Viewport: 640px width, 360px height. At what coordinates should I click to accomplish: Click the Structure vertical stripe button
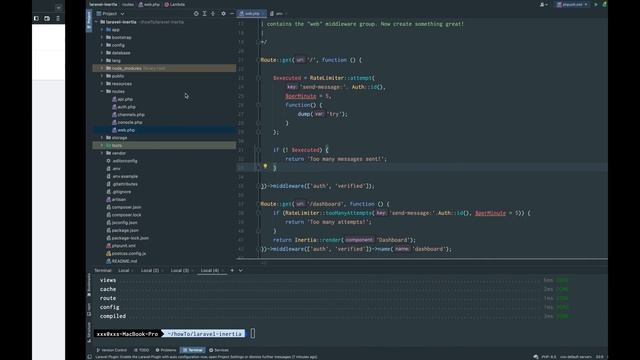pyautogui.click(x=89, y=332)
